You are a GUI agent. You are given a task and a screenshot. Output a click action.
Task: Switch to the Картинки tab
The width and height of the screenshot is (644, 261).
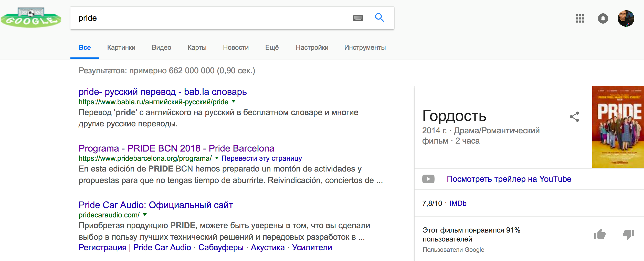[121, 47]
